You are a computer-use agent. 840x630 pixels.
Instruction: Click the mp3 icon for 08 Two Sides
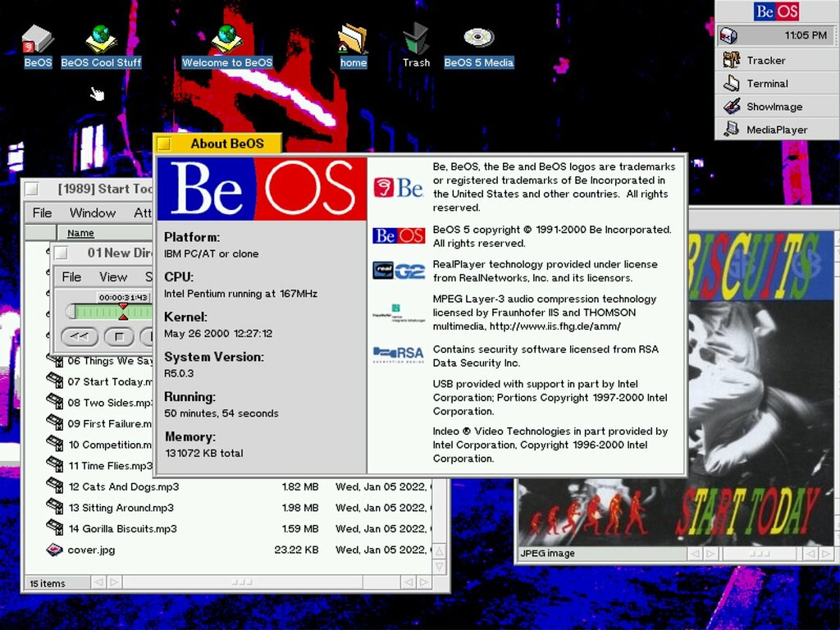[x=55, y=402]
